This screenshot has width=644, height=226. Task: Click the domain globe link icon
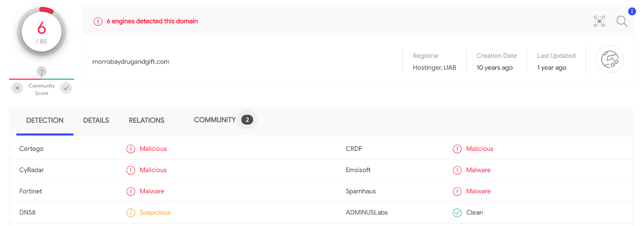610,59
